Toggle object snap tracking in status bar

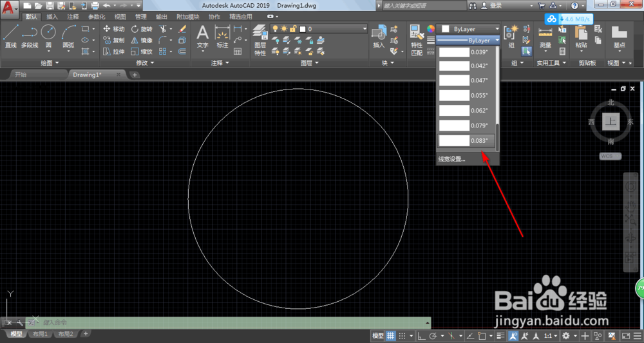coord(471,336)
